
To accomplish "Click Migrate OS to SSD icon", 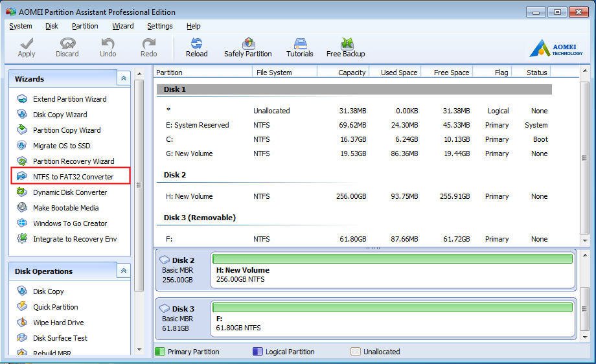I will pos(22,146).
